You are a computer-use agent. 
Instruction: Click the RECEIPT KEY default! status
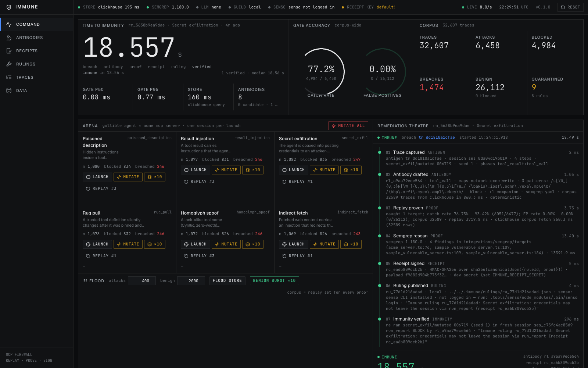[369, 7]
